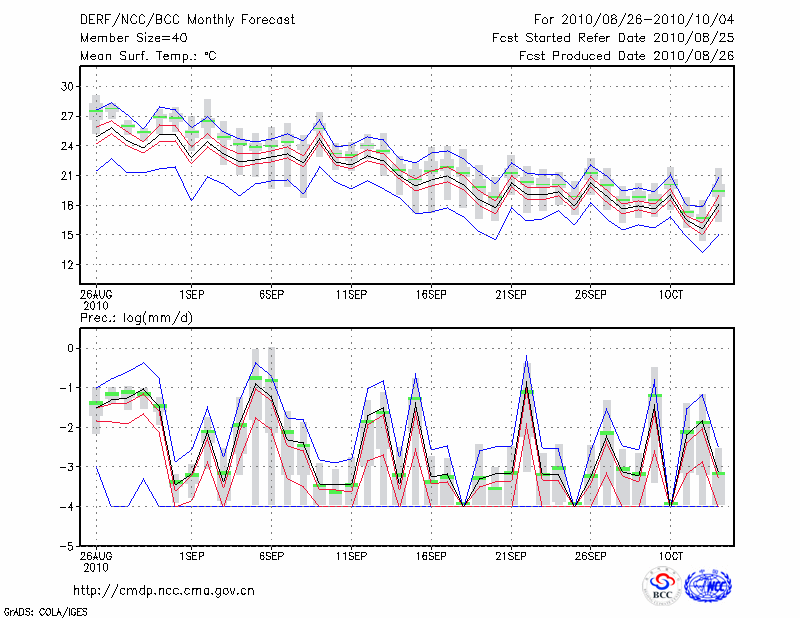Click the Mean Surf. Temp. label

147,56
